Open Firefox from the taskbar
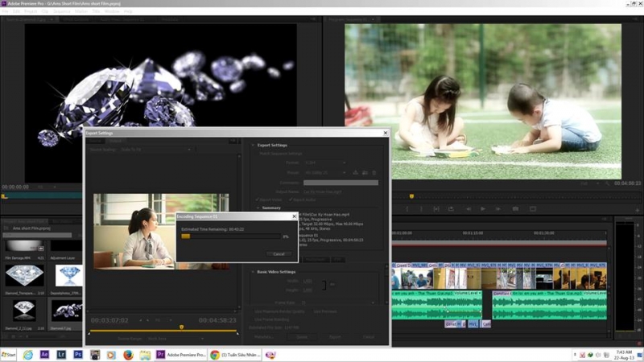The image size is (644, 362). click(x=128, y=355)
